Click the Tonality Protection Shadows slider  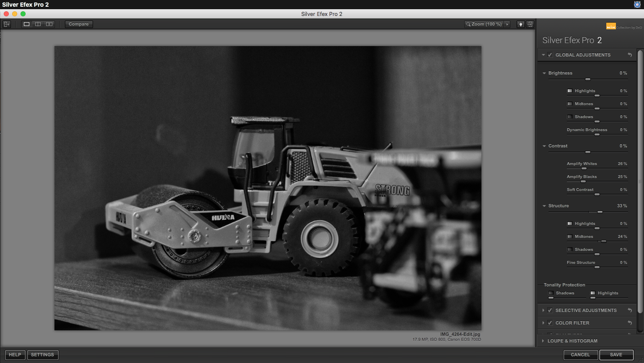point(567,298)
